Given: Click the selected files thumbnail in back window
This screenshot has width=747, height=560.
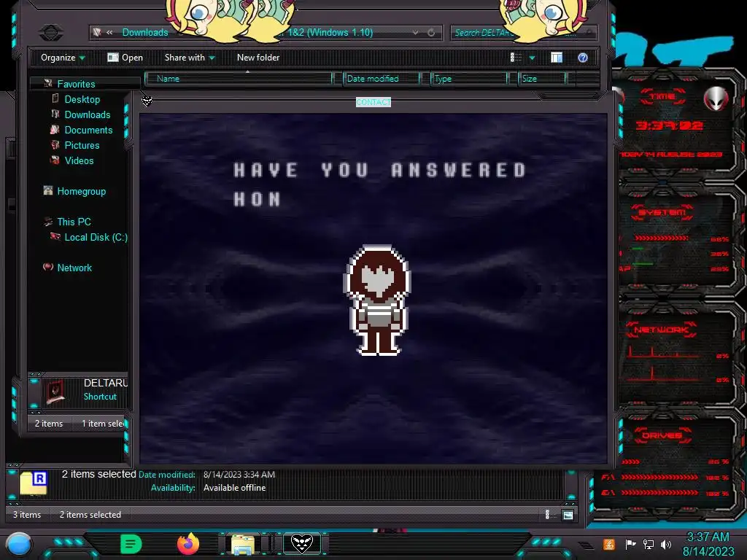Looking at the screenshot, I should [34, 483].
